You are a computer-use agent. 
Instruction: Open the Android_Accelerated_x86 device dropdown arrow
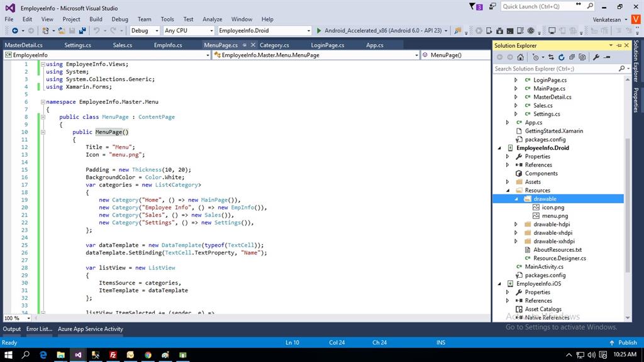446,31
